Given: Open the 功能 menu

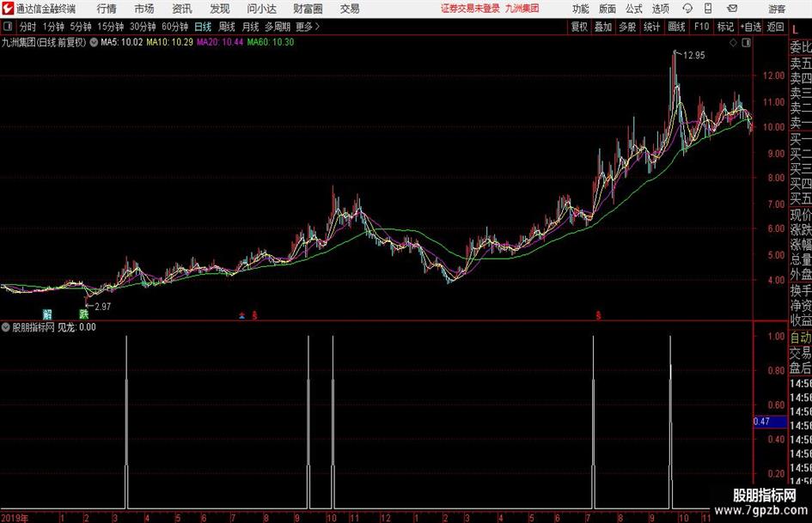Looking at the screenshot, I should (581, 9).
